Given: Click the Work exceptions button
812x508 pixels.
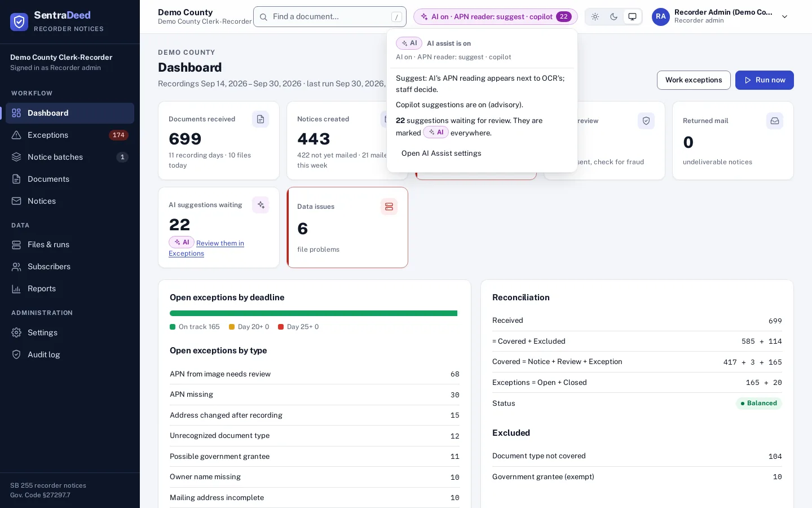Looking at the screenshot, I should point(694,80).
